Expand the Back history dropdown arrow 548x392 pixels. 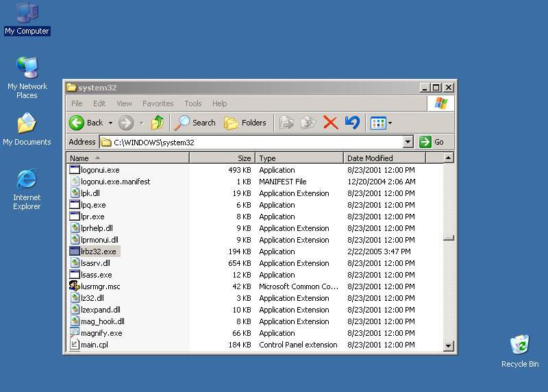(110, 123)
